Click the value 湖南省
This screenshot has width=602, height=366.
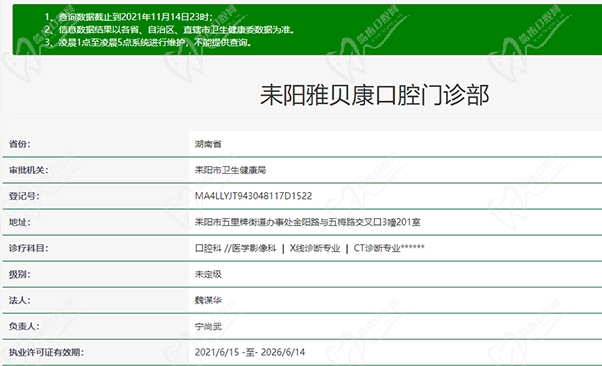208,144
